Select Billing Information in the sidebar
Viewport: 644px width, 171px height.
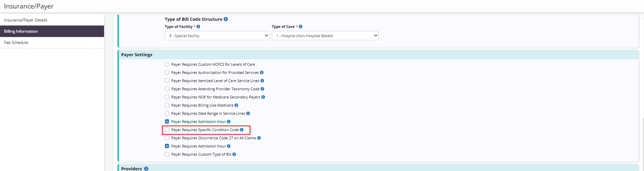click(x=21, y=31)
